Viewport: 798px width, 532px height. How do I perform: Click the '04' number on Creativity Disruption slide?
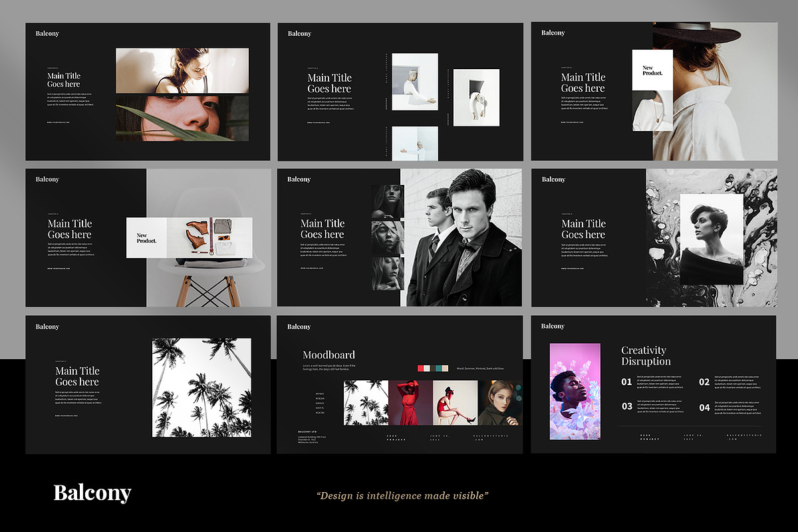pos(704,407)
